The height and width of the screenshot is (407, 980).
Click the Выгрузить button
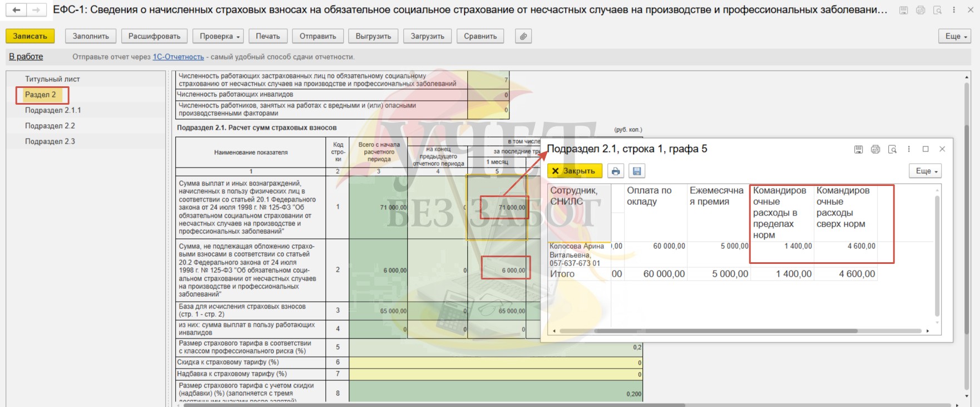373,36
